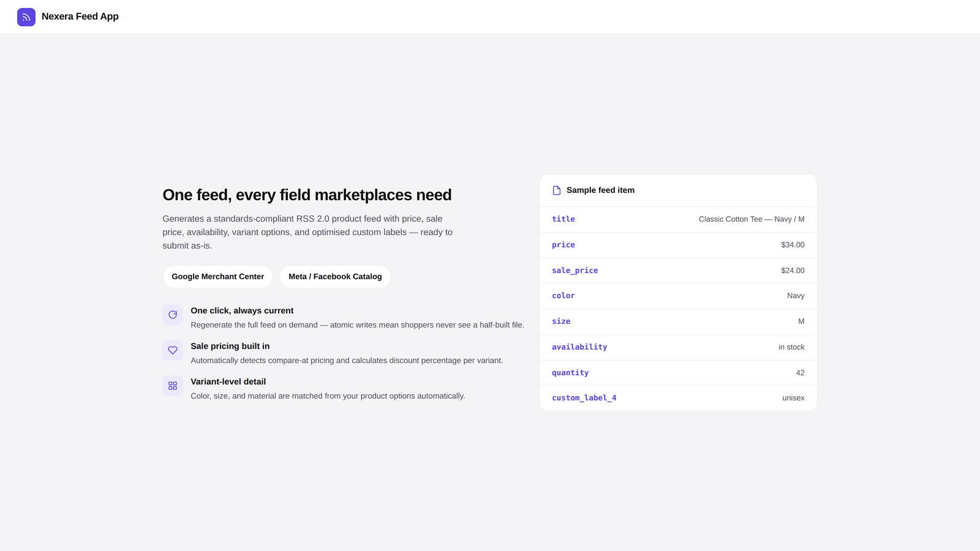This screenshot has width=980, height=551.
Task: Click the Nexera Feed App title
Action: (80, 17)
